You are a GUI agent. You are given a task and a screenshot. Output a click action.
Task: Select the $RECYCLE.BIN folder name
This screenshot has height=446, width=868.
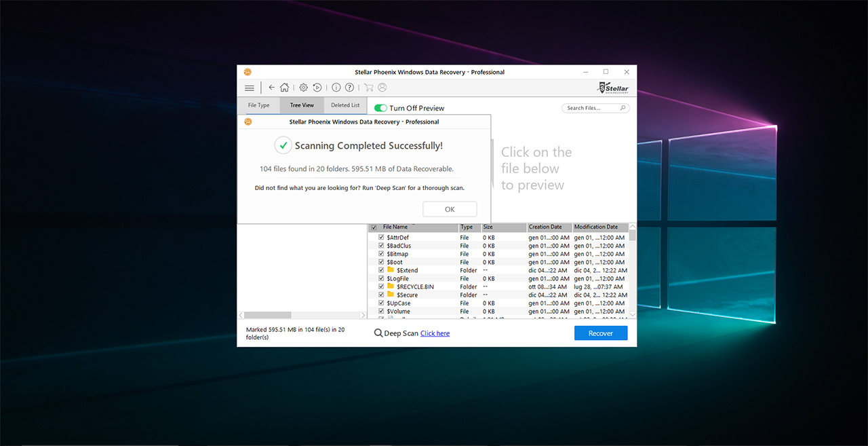pyautogui.click(x=416, y=286)
